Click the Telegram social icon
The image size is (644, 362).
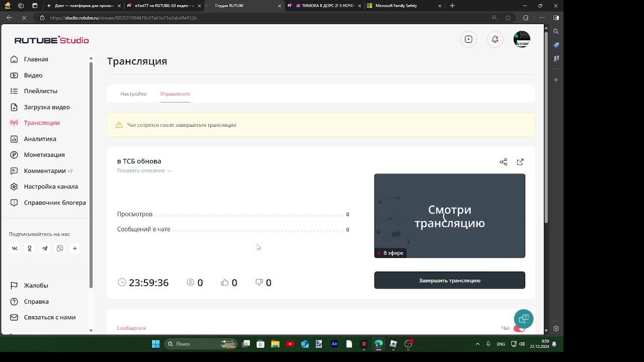[45, 248]
